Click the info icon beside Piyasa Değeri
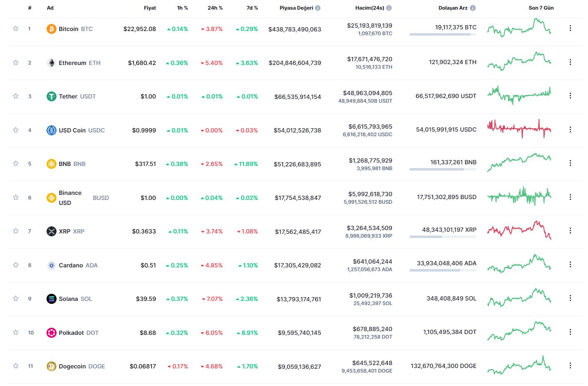This screenshot has width=588, height=386. click(318, 8)
